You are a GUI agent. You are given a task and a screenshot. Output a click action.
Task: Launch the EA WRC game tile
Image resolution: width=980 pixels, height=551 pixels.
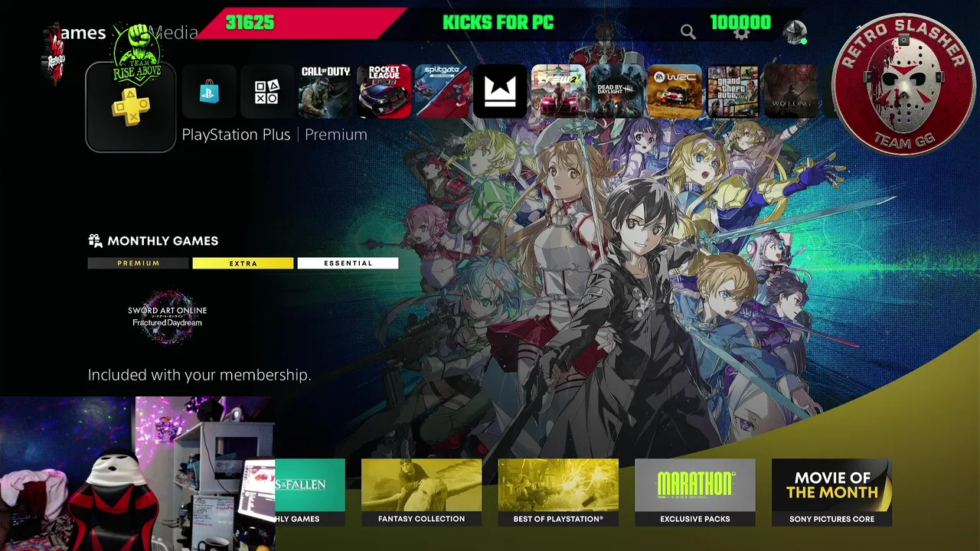coord(675,92)
